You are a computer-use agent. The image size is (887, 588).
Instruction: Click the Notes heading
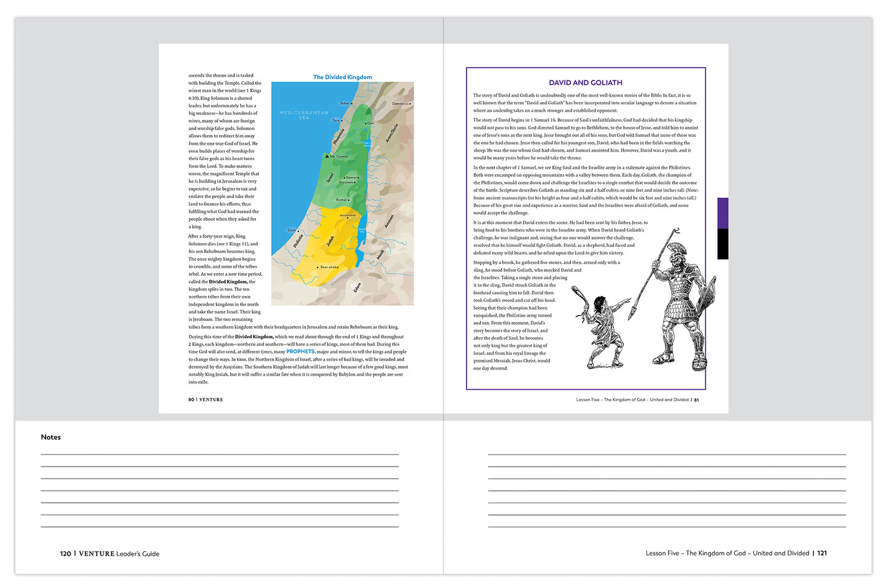pyautogui.click(x=51, y=437)
